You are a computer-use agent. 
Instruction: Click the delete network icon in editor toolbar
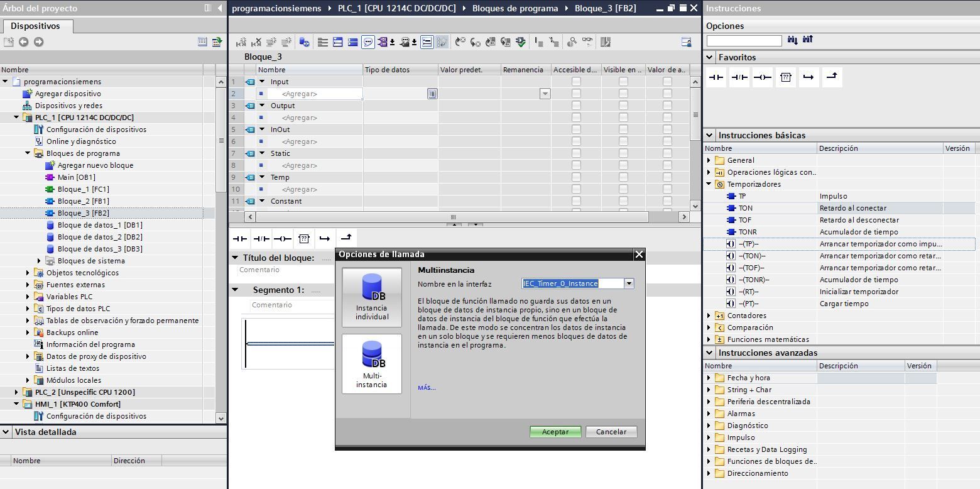256,42
